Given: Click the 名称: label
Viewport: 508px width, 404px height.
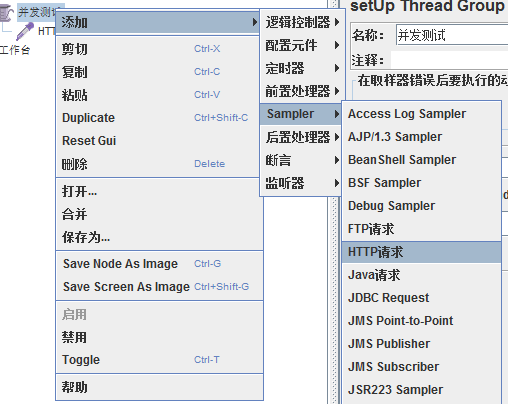Looking at the screenshot, I should click(x=368, y=35).
